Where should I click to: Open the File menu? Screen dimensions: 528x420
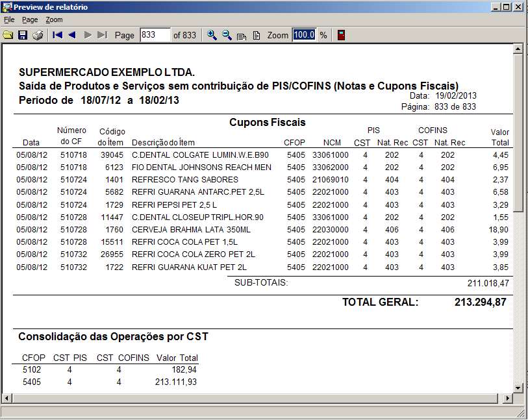pyautogui.click(x=9, y=19)
